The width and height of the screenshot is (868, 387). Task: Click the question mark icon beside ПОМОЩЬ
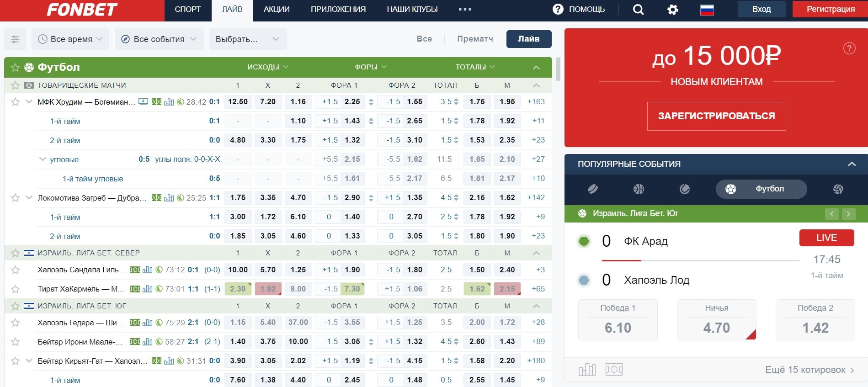point(558,9)
